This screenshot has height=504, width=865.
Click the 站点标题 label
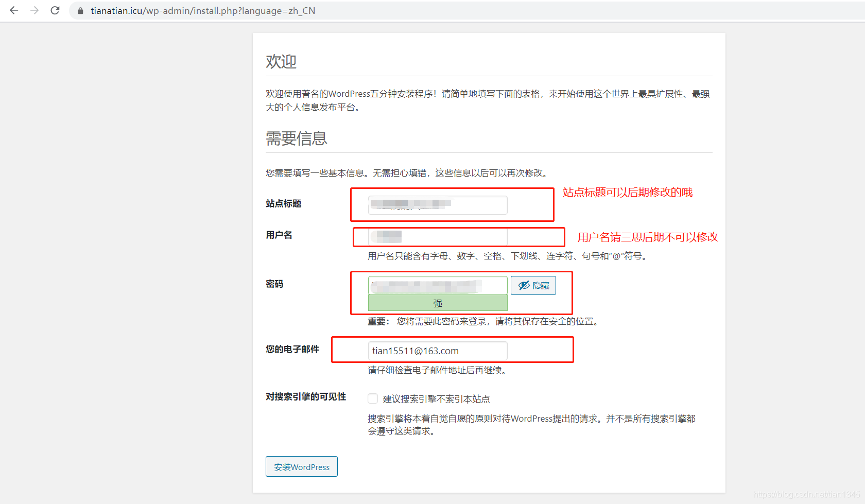click(284, 203)
